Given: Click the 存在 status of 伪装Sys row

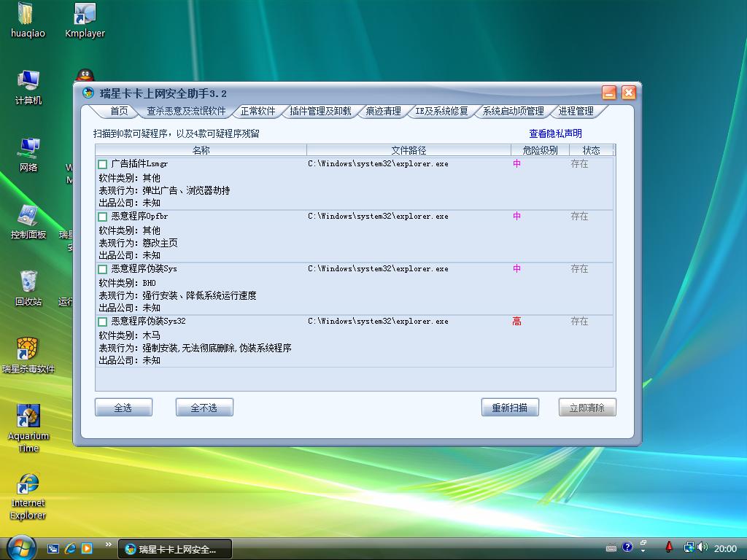Looking at the screenshot, I should pos(579,269).
